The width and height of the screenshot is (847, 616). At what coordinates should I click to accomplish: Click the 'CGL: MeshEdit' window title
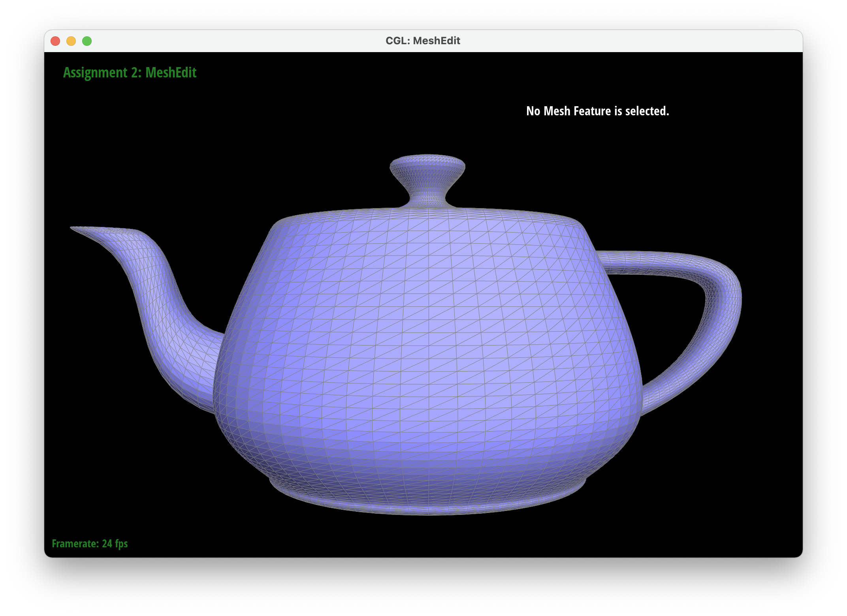(423, 41)
